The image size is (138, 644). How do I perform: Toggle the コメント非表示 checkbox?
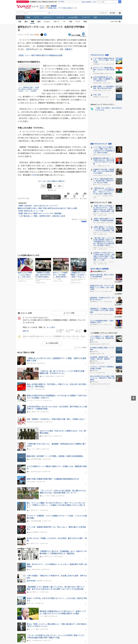coord(75,348)
